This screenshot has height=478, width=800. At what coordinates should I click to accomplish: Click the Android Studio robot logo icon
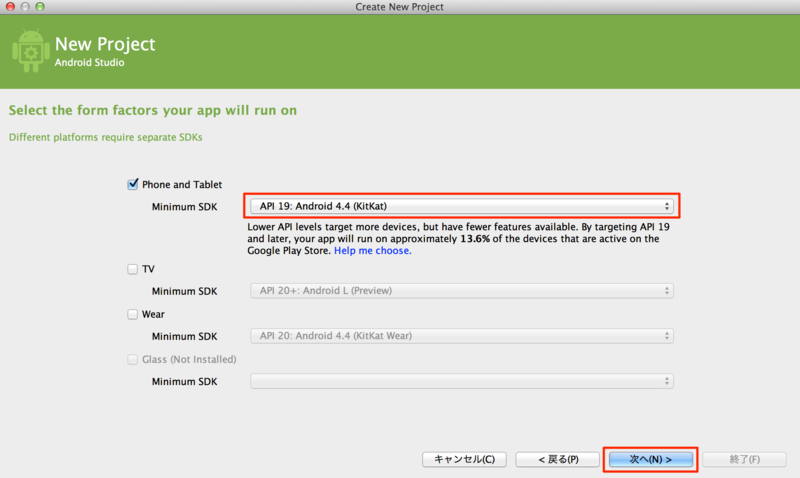coord(31,51)
